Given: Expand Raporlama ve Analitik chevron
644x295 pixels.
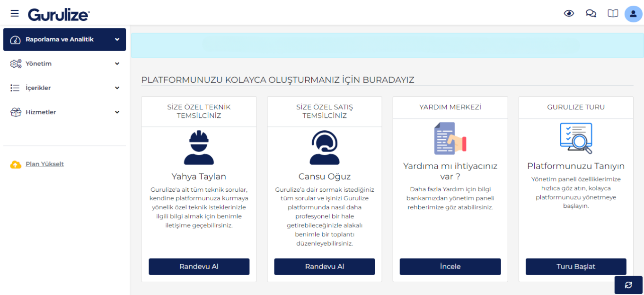Looking at the screenshot, I should pos(117,40).
